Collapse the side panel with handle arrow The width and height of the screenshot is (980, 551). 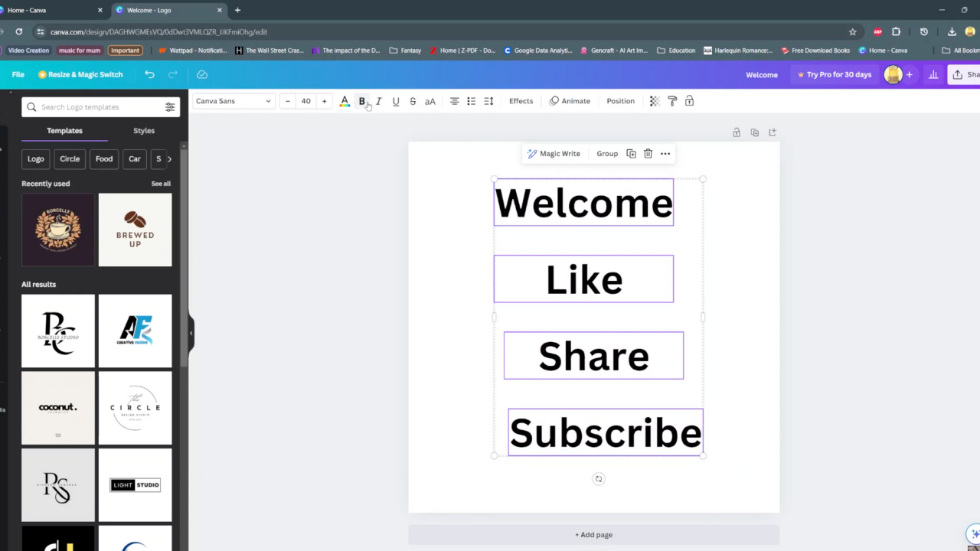(191, 333)
